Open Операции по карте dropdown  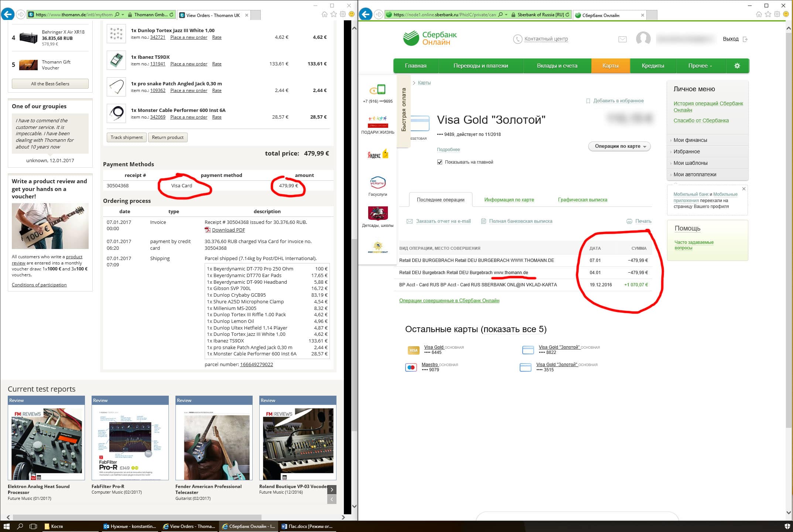619,146
